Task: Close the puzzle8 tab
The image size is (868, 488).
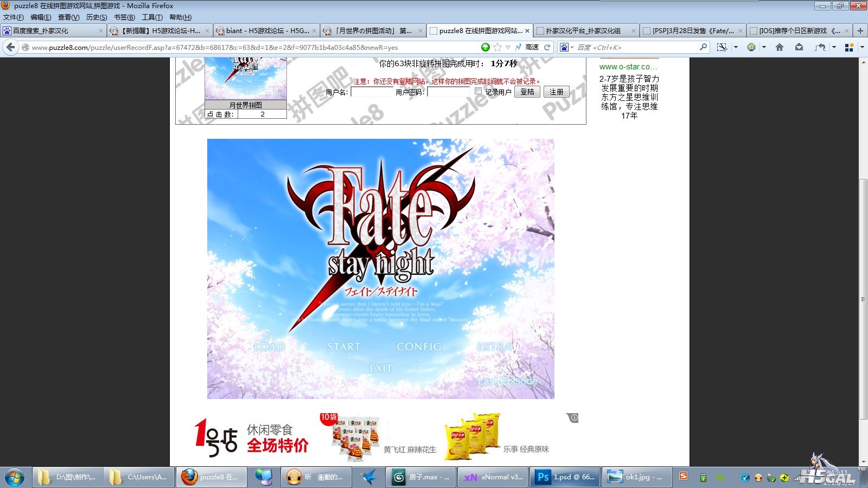Action: click(x=527, y=31)
